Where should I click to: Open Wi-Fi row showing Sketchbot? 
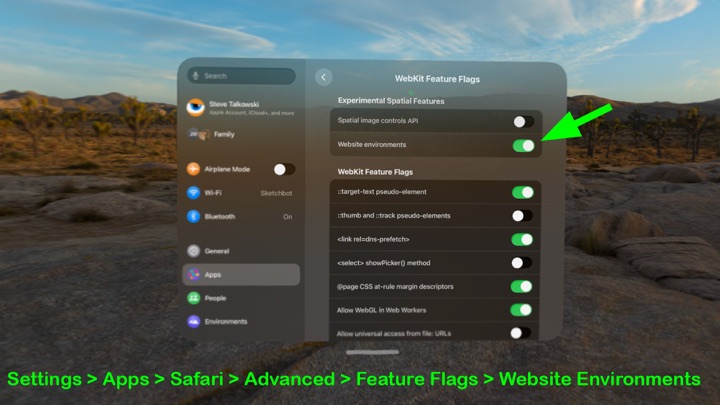[241, 193]
